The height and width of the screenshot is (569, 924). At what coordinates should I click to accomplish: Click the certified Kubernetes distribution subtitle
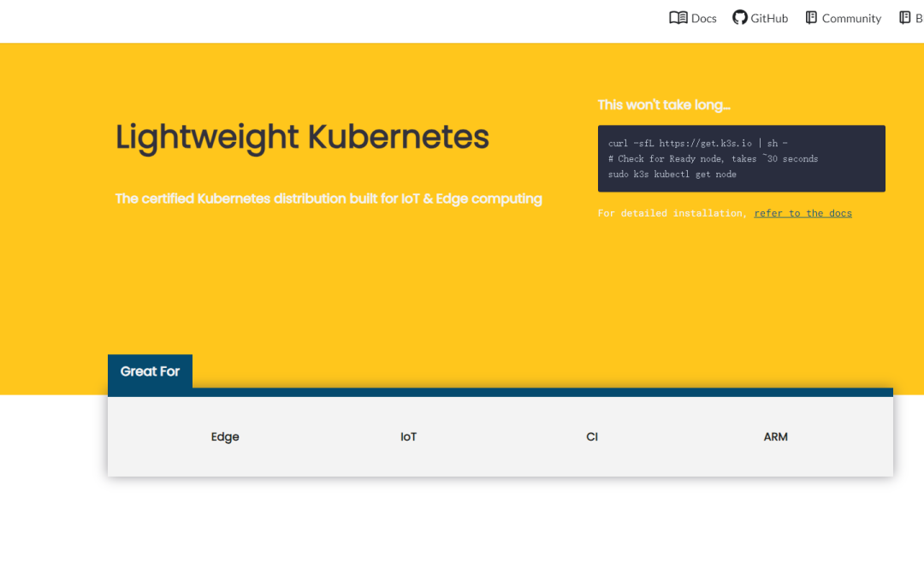329,199
